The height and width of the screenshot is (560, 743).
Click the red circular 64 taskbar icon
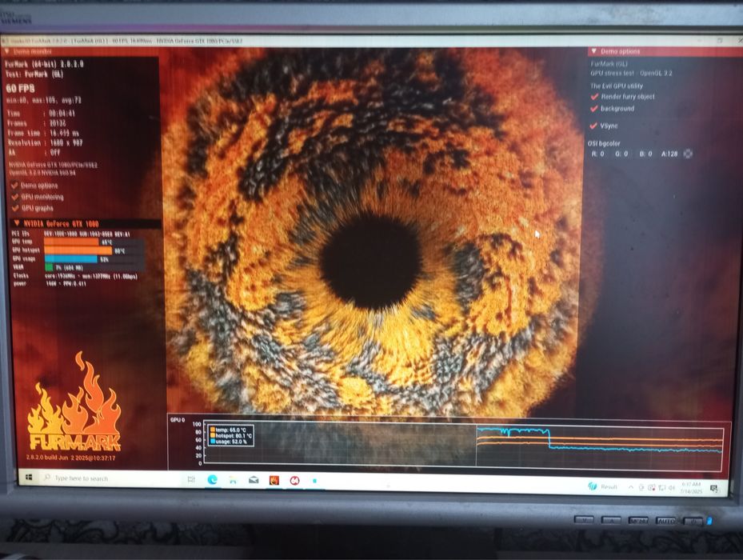294,481
